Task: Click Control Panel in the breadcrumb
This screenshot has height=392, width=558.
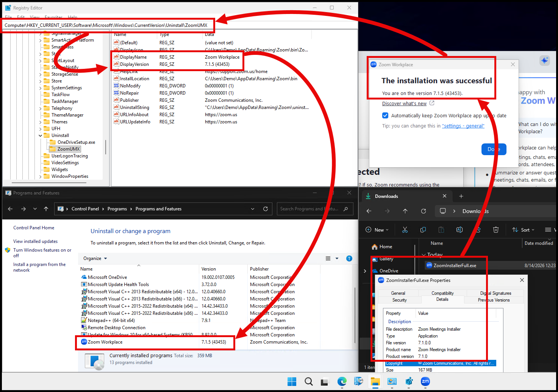Action: pos(85,209)
